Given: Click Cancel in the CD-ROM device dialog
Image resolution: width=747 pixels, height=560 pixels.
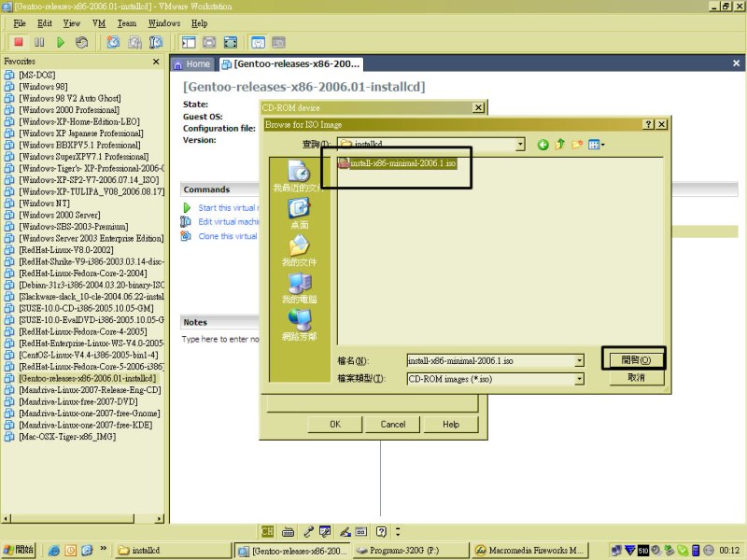Looking at the screenshot, I should (392, 425).
